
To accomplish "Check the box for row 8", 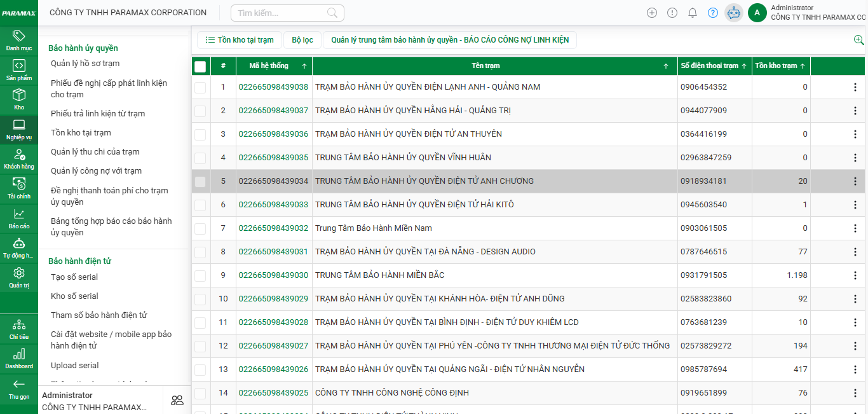I will click(200, 252).
